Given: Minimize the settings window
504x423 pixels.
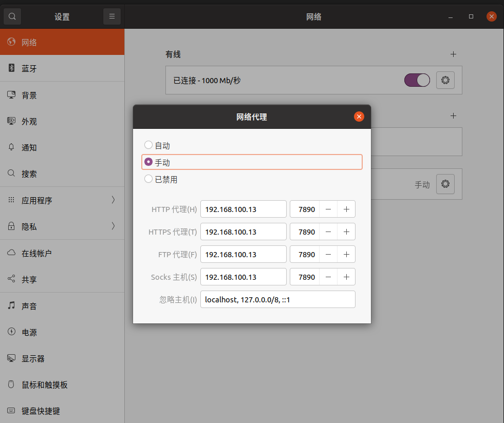Looking at the screenshot, I should coord(451,16).
